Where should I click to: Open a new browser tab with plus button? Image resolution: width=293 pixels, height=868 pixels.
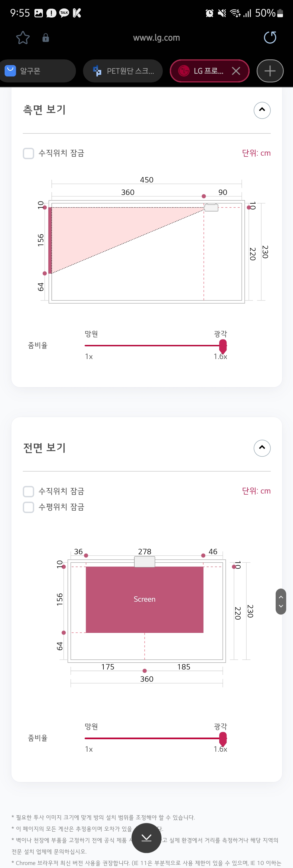[270, 71]
